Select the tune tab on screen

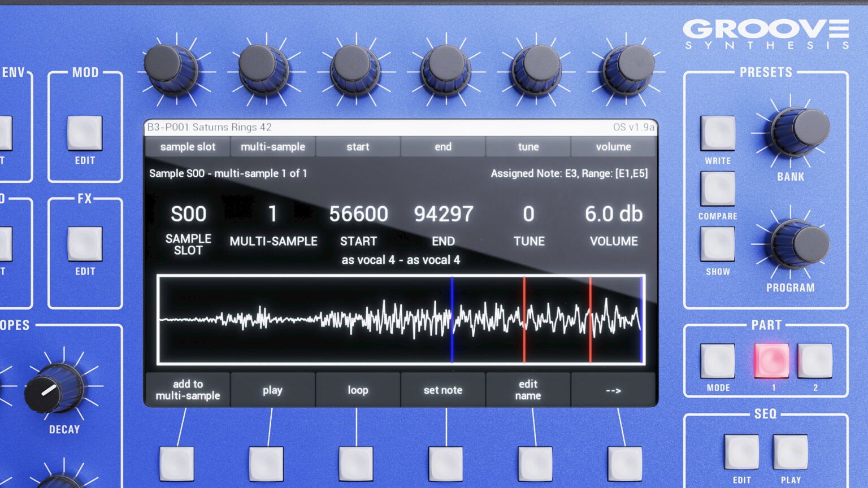[528, 146]
